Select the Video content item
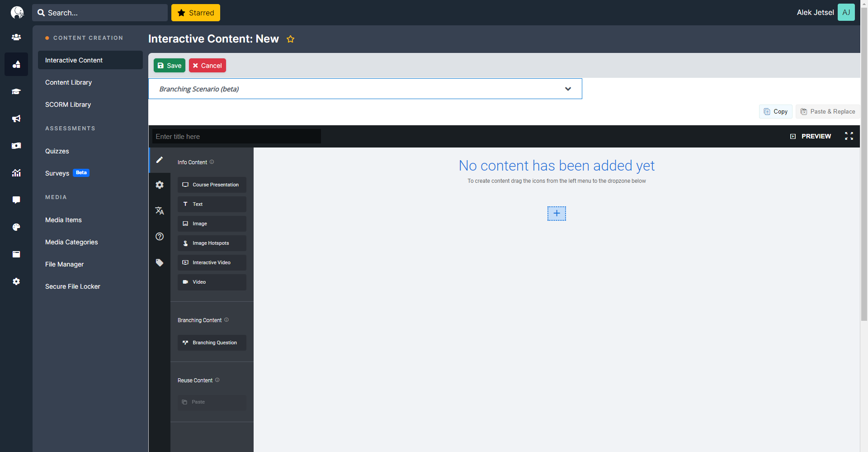868x452 pixels. pos(212,282)
